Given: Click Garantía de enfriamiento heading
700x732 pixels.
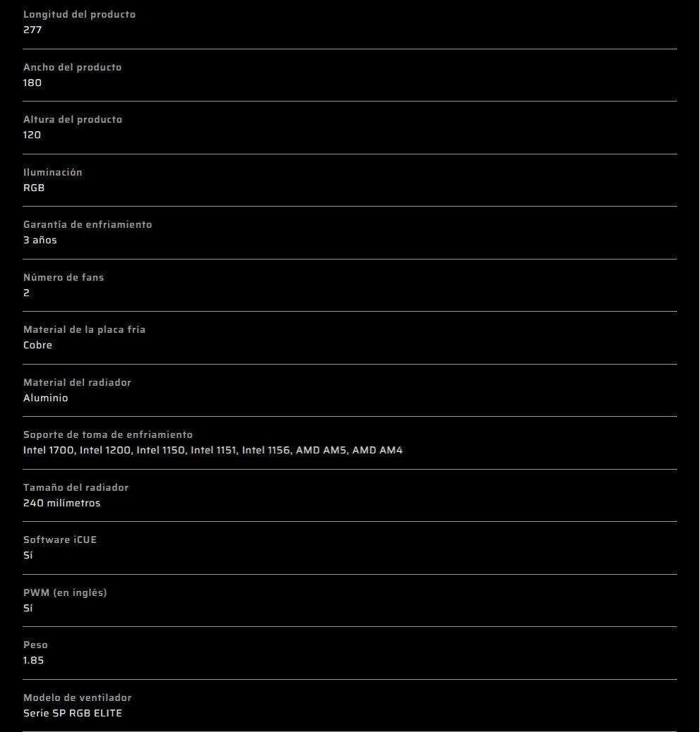Looking at the screenshot, I should (87, 224).
